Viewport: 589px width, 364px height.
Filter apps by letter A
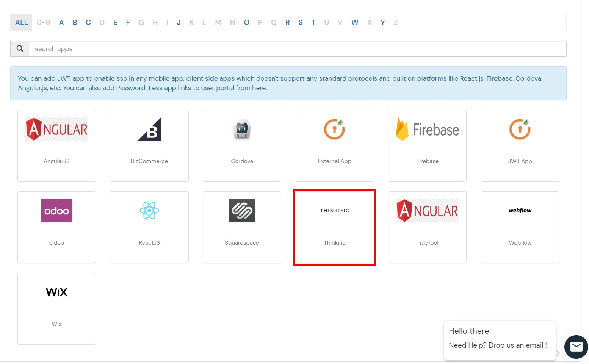[x=61, y=22]
